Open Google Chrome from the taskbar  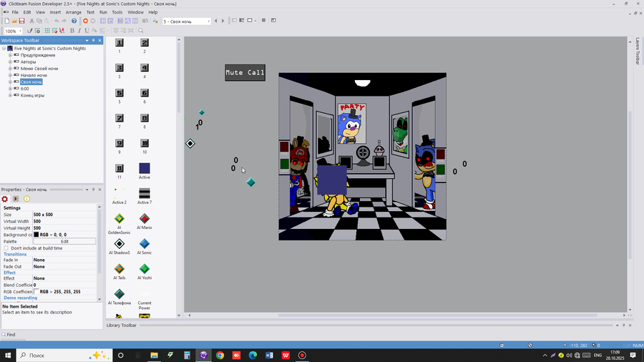click(x=220, y=355)
